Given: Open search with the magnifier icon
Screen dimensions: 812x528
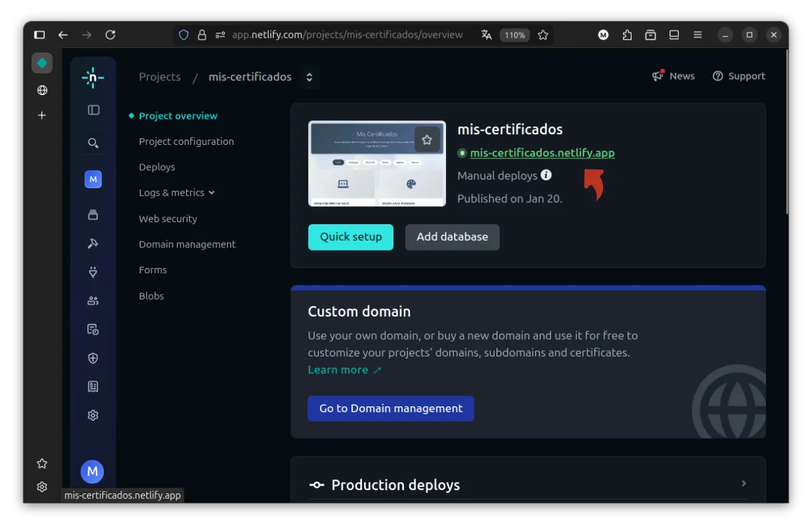Looking at the screenshot, I should coord(93,143).
